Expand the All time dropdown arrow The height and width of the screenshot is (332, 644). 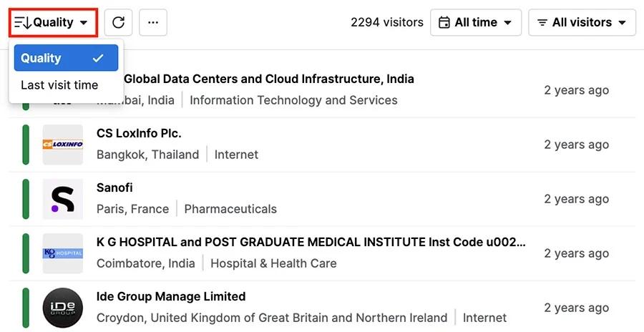507,23
